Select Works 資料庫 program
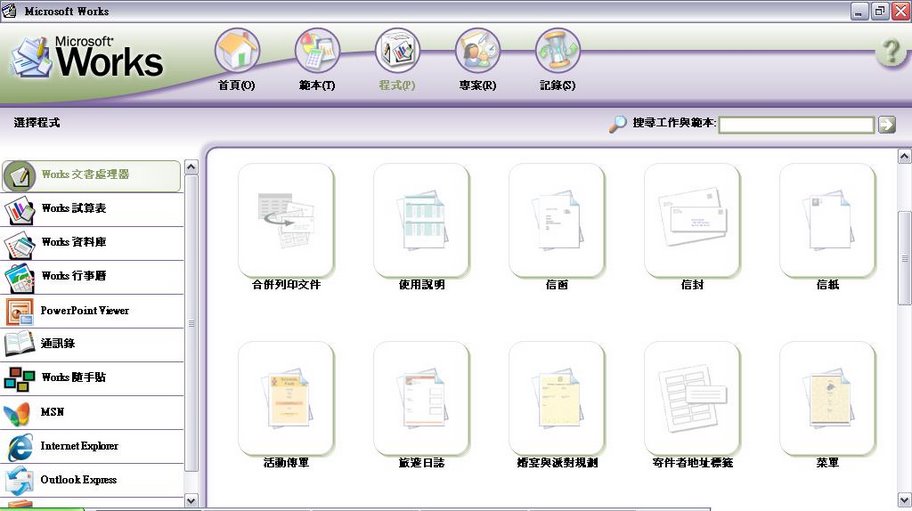Viewport: 912px width, 511px height. click(x=91, y=244)
